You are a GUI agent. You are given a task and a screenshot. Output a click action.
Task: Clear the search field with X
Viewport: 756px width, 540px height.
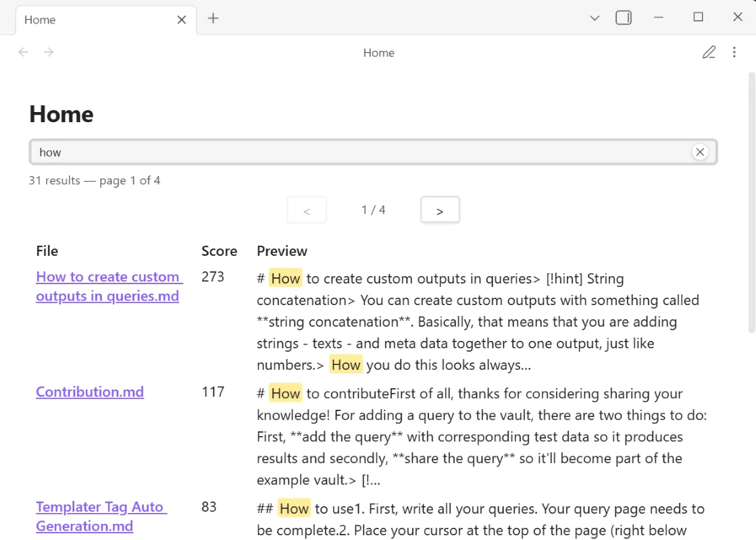(x=700, y=153)
